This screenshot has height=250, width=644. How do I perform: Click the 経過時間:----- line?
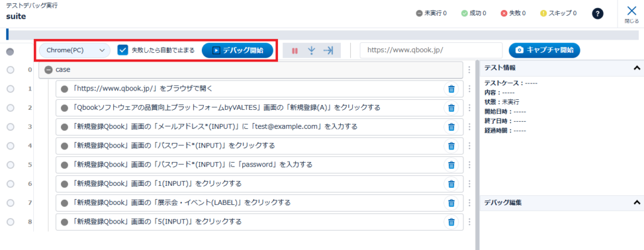[x=505, y=130]
